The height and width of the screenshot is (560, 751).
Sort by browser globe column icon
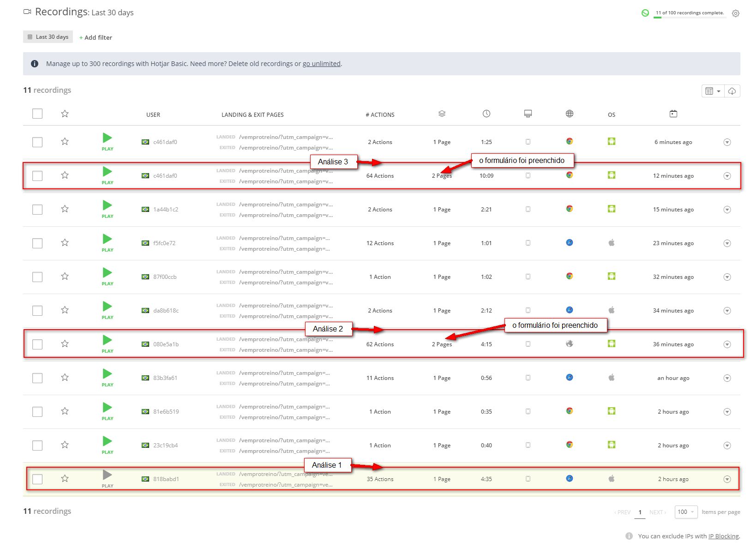pos(570,114)
